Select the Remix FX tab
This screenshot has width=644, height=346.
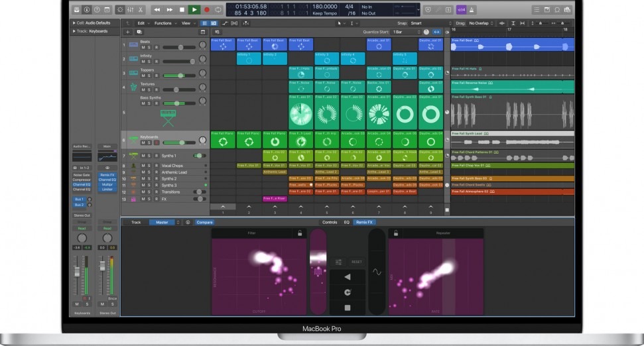click(x=364, y=223)
